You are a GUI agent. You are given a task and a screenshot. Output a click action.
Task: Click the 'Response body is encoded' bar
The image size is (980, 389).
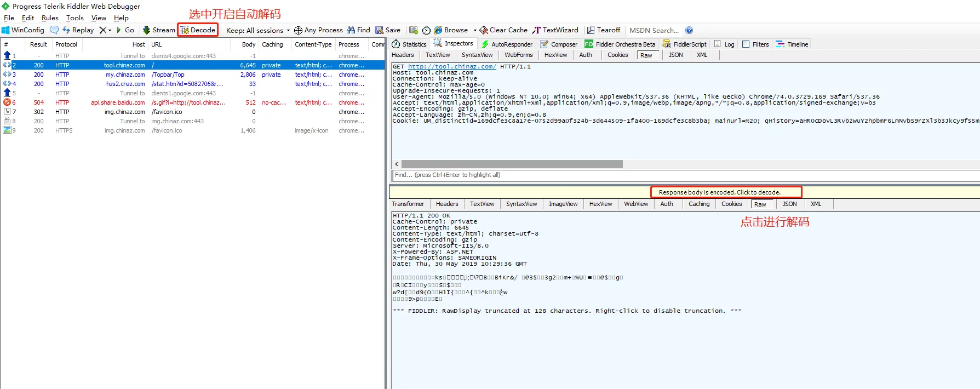click(x=719, y=192)
